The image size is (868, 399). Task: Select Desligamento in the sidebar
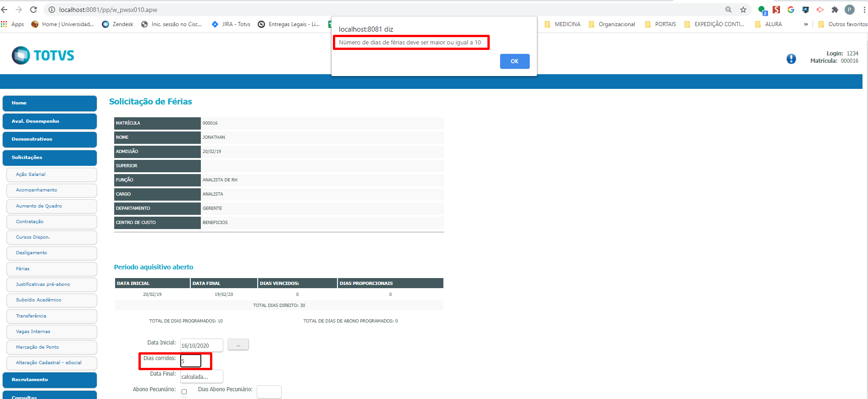click(x=52, y=253)
